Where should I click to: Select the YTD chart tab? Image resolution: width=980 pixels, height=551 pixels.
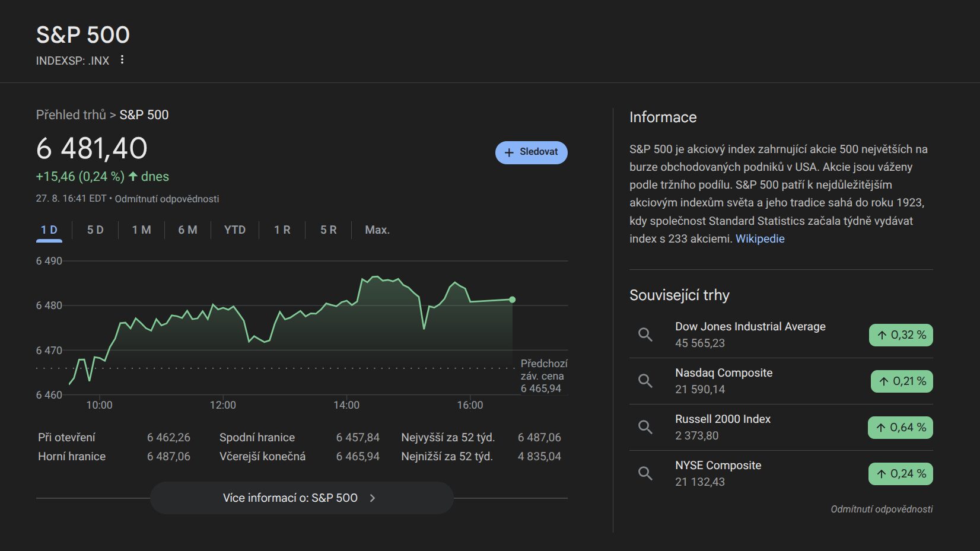point(235,230)
